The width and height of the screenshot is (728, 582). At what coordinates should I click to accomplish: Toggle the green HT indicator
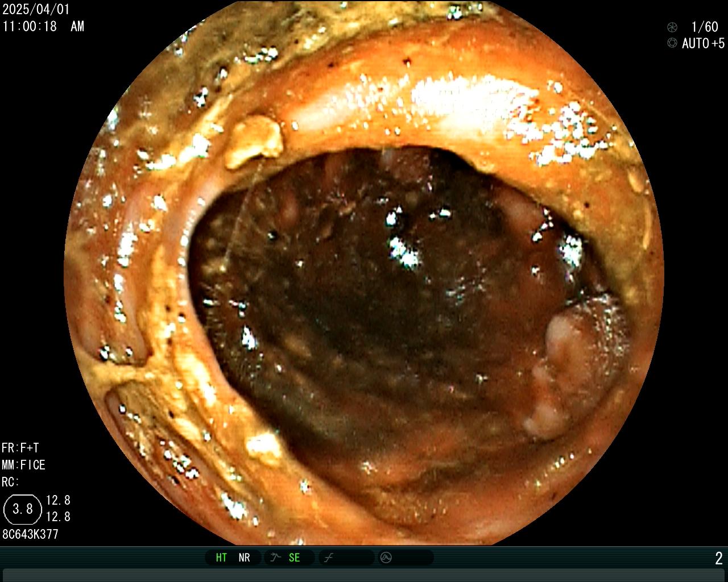coord(221,558)
